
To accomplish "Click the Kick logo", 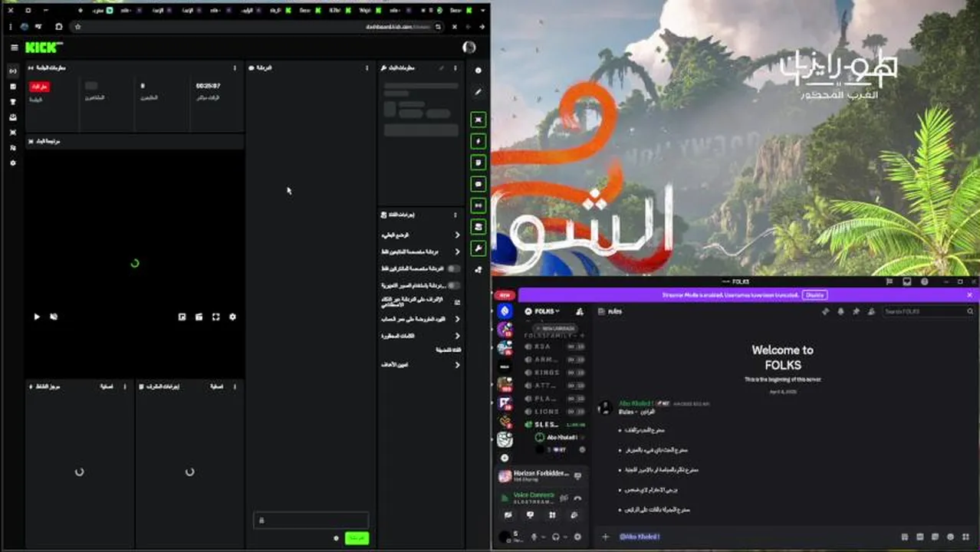I will pos(44,48).
